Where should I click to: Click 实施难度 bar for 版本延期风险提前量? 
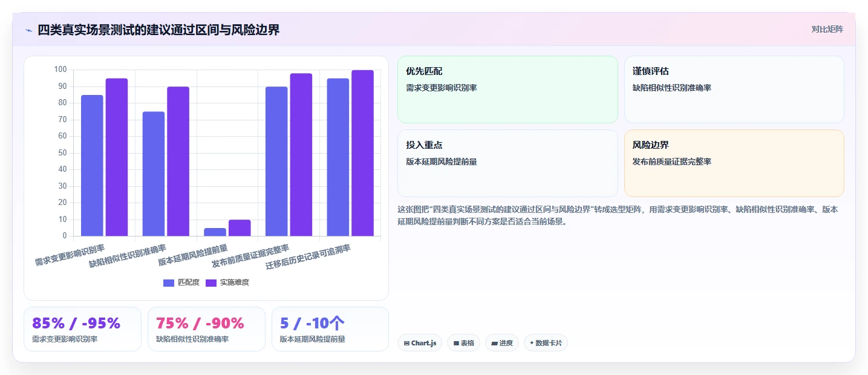[x=240, y=227]
